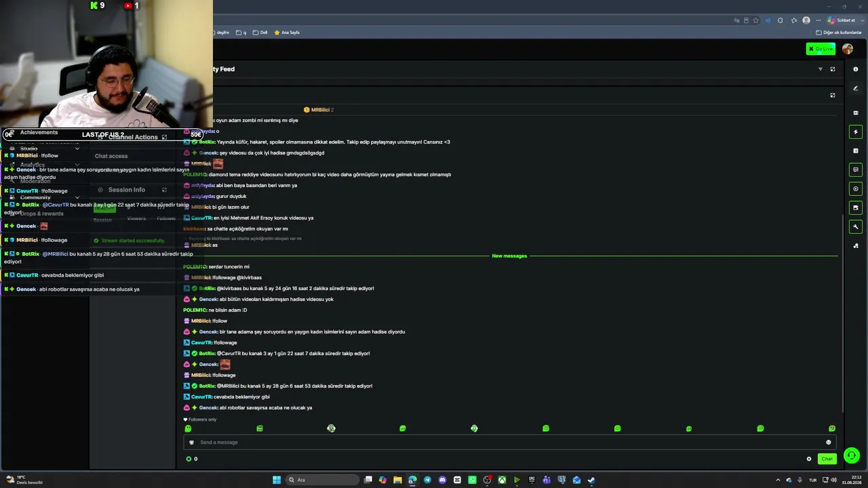Click the taskbar search box labeled Ara

coord(322,480)
